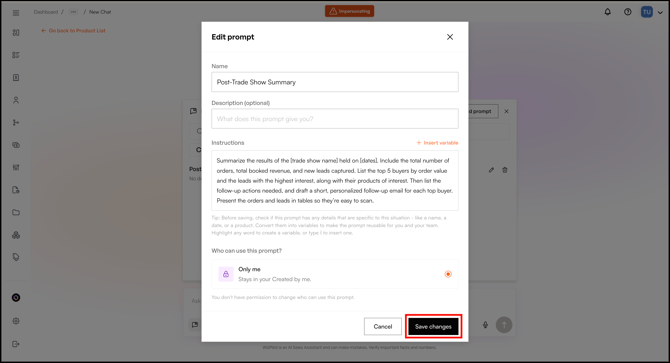Click inside the Instructions text area
670x363 pixels.
coord(335,180)
